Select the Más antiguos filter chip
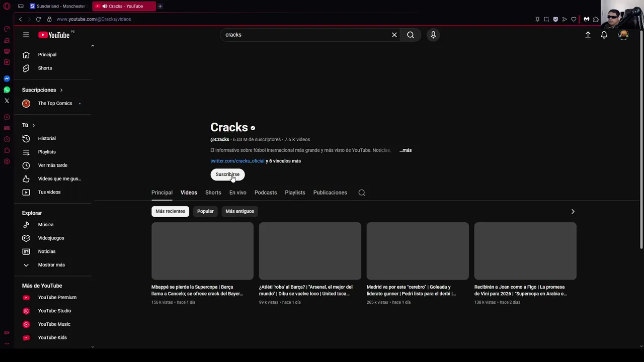Screen dimensions: 644x362 [239, 211]
